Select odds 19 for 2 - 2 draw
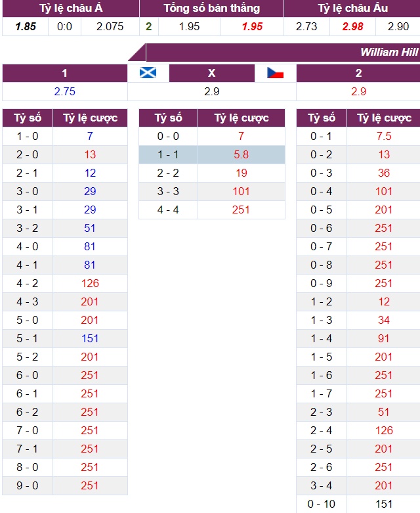 coord(241,173)
